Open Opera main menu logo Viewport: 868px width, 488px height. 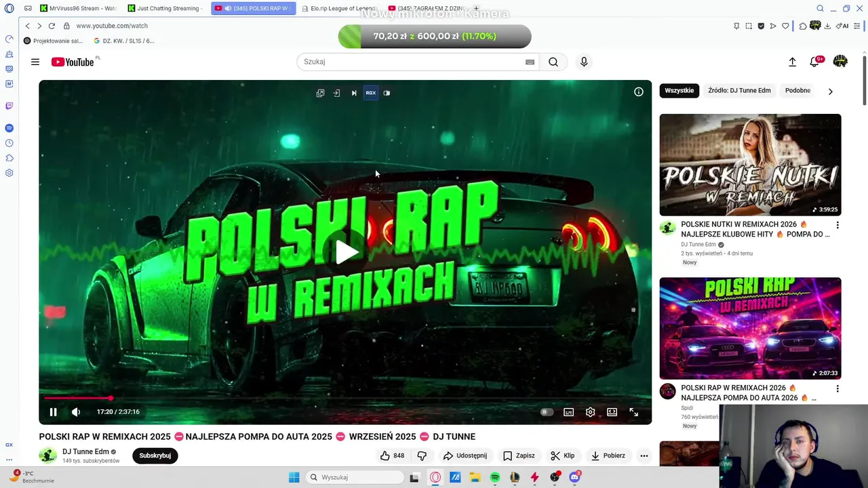[x=9, y=9]
